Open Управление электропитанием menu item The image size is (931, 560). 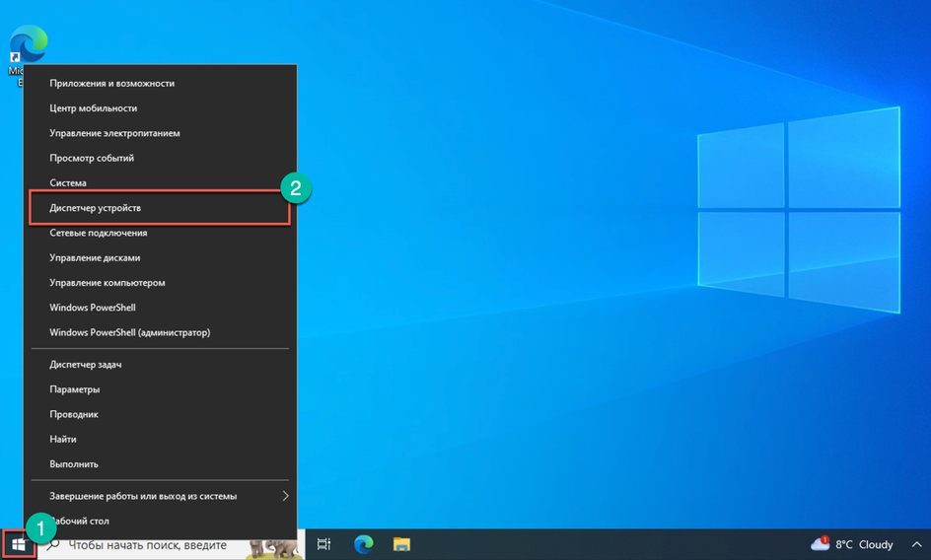[160, 134]
